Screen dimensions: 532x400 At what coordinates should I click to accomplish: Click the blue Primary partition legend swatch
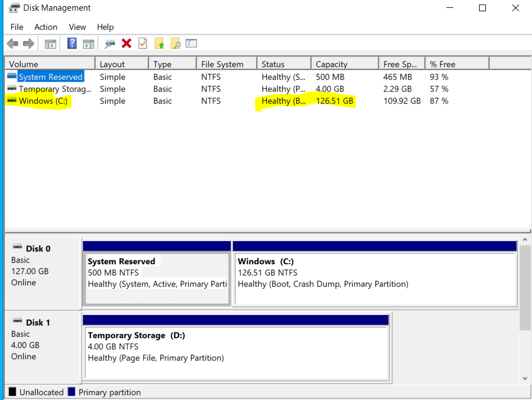[x=71, y=392]
